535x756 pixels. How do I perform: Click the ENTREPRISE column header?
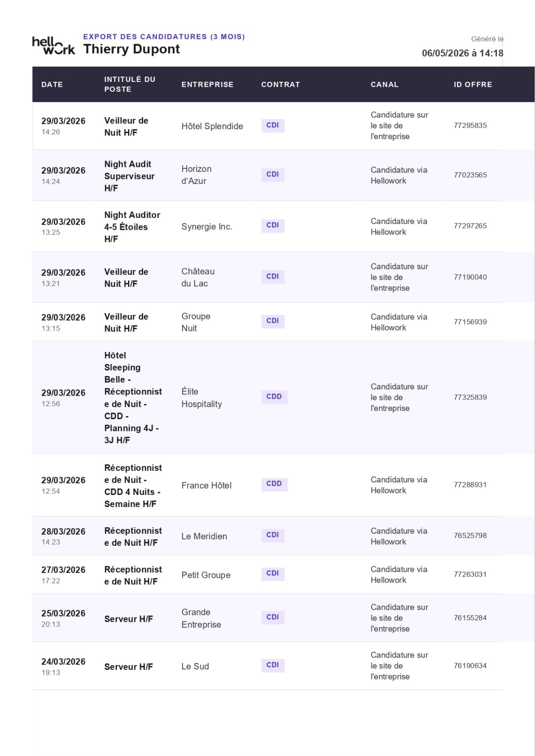pyautogui.click(x=207, y=84)
